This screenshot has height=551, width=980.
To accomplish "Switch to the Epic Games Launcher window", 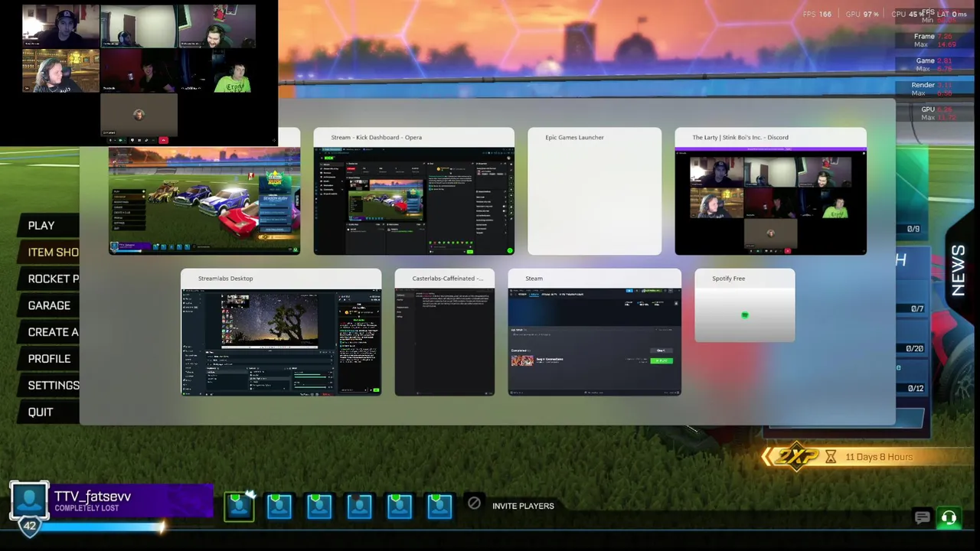I will 594,191.
